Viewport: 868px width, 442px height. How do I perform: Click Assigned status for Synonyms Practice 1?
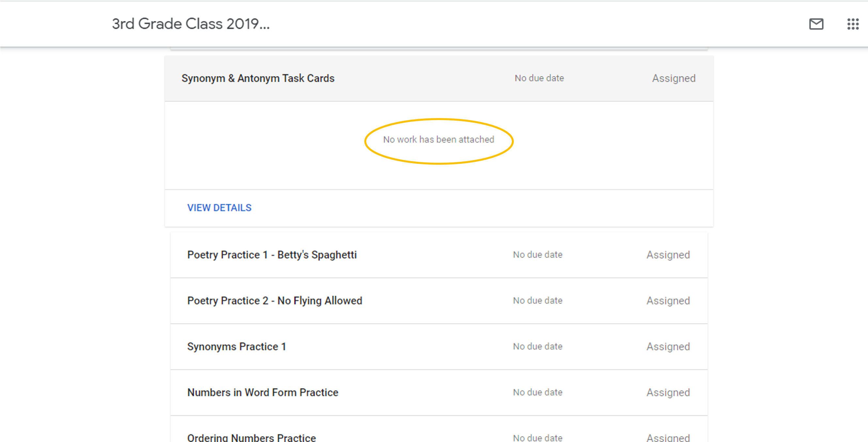click(x=668, y=346)
